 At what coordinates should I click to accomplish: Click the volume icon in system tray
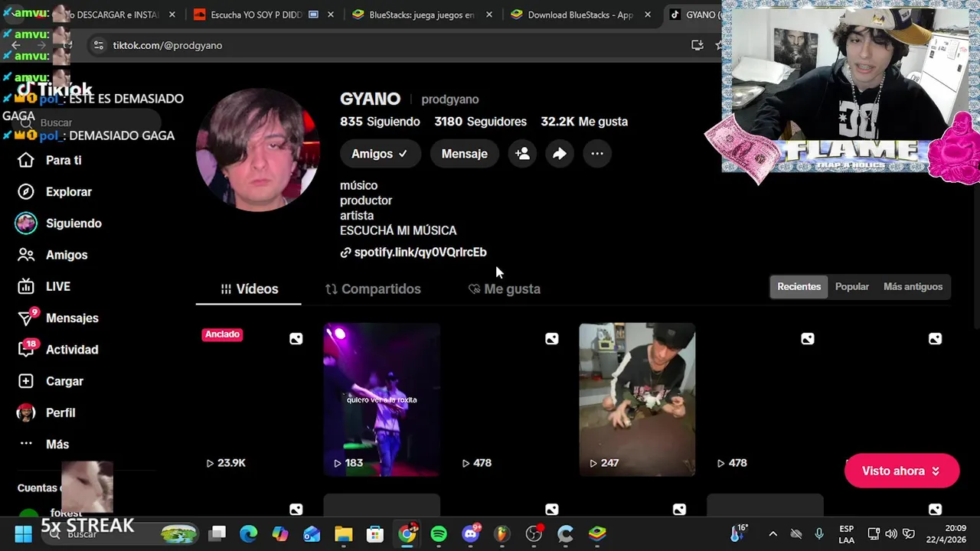pos(891,534)
